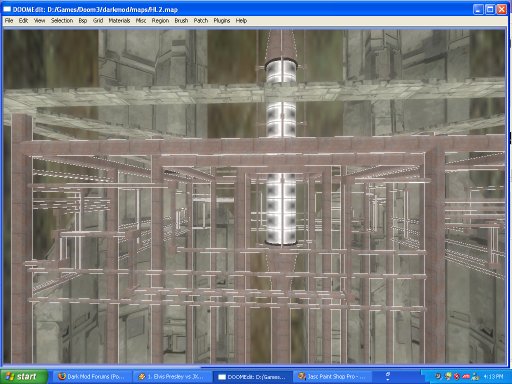Open the Brush menu
Screen dimensions: 512x384
[181, 21]
